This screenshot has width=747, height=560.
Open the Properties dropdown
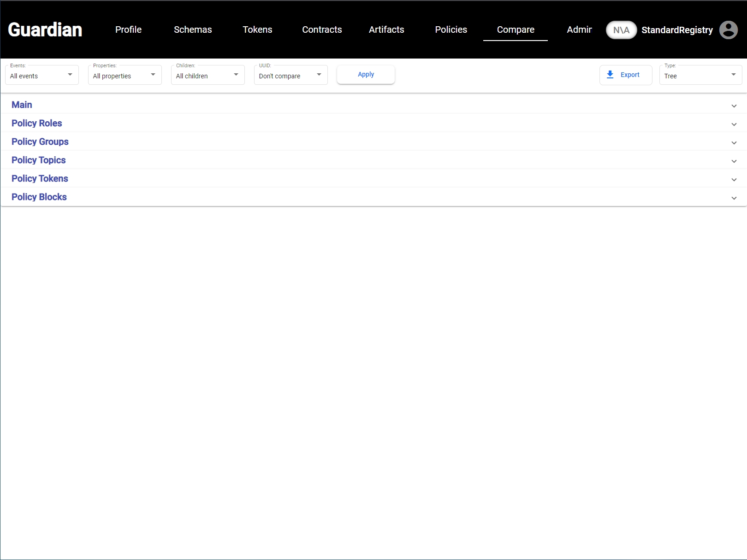(125, 76)
